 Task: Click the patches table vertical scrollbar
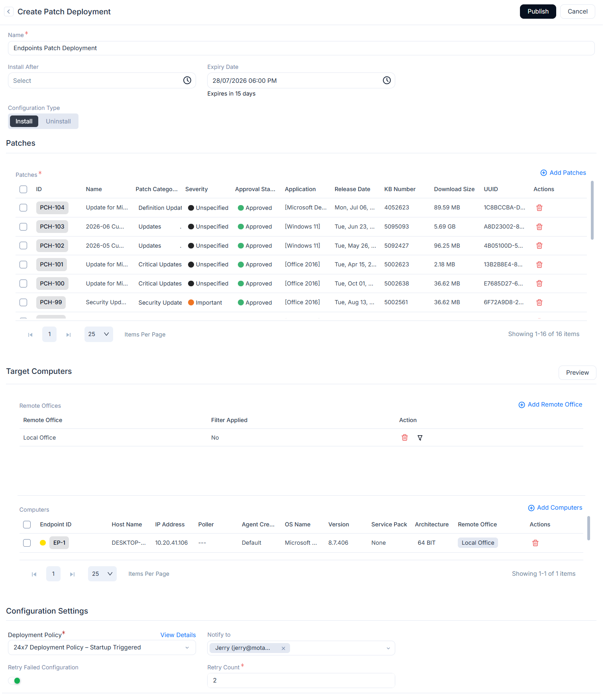tap(592, 210)
